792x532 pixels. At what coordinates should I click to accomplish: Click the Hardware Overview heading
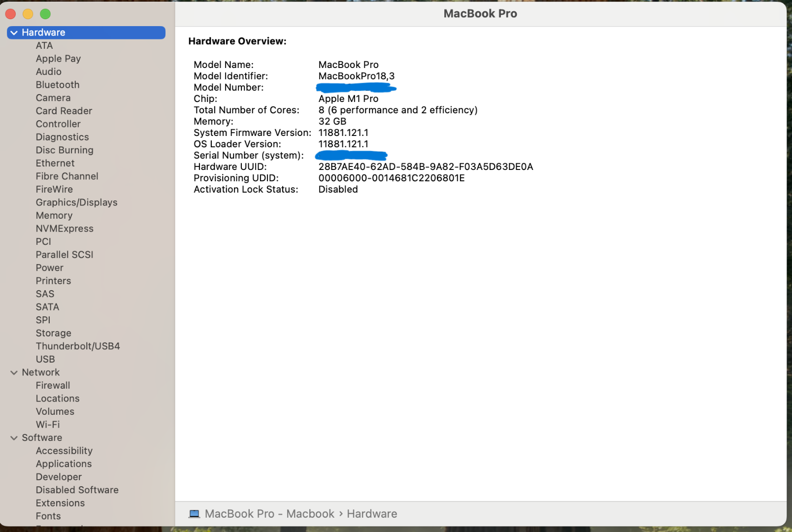(237, 41)
